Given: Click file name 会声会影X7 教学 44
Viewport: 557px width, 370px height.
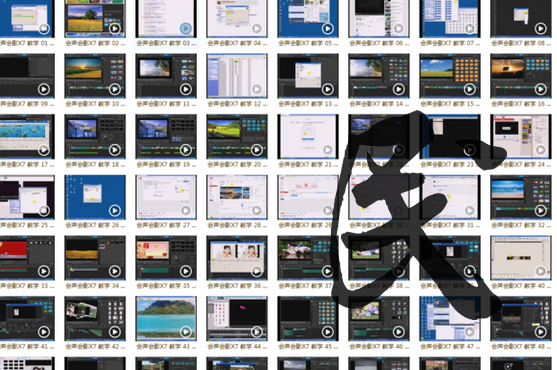Looking at the screenshot, I should (237, 347).
